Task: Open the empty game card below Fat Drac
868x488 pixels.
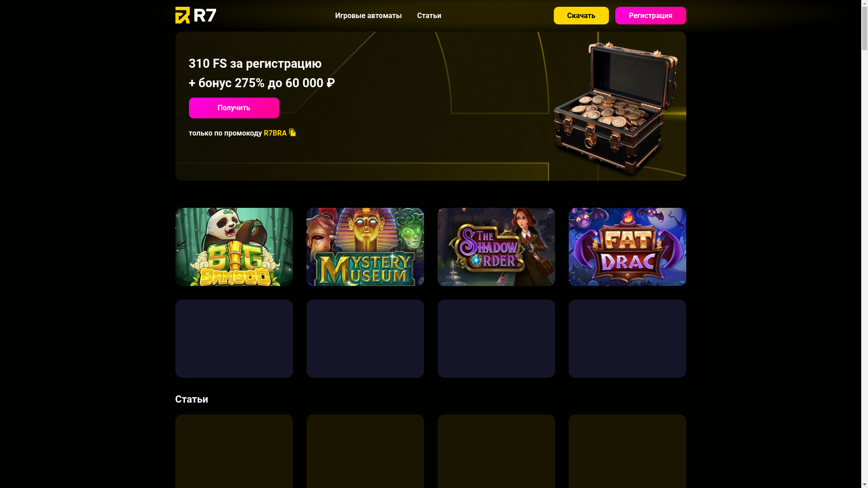Action: 627,338
